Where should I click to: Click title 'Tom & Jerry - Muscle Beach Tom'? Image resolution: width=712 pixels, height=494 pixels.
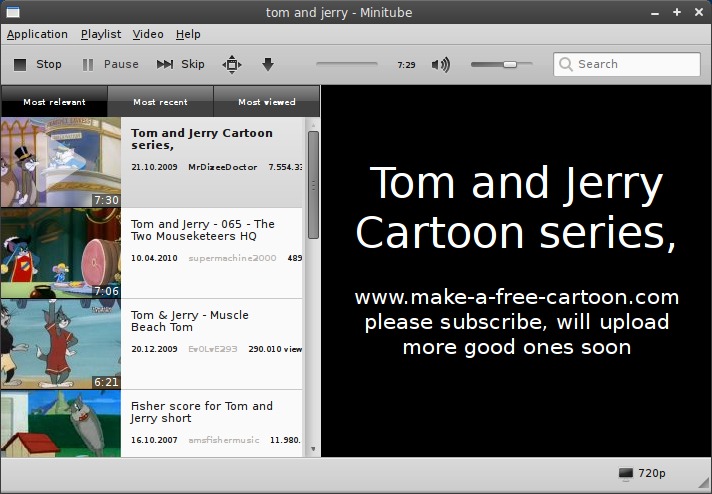point(190,321)
